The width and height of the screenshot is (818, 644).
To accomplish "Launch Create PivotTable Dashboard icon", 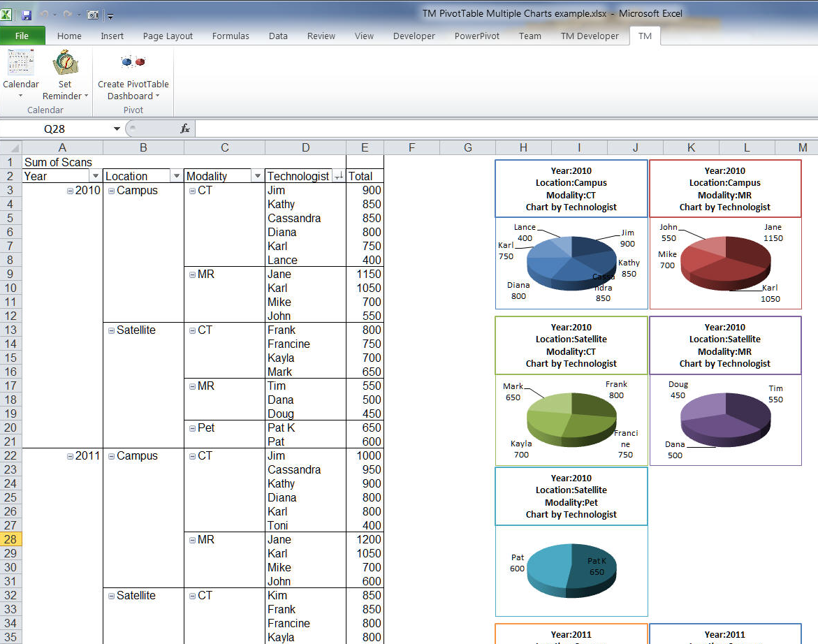I will [x=133, y=63].
